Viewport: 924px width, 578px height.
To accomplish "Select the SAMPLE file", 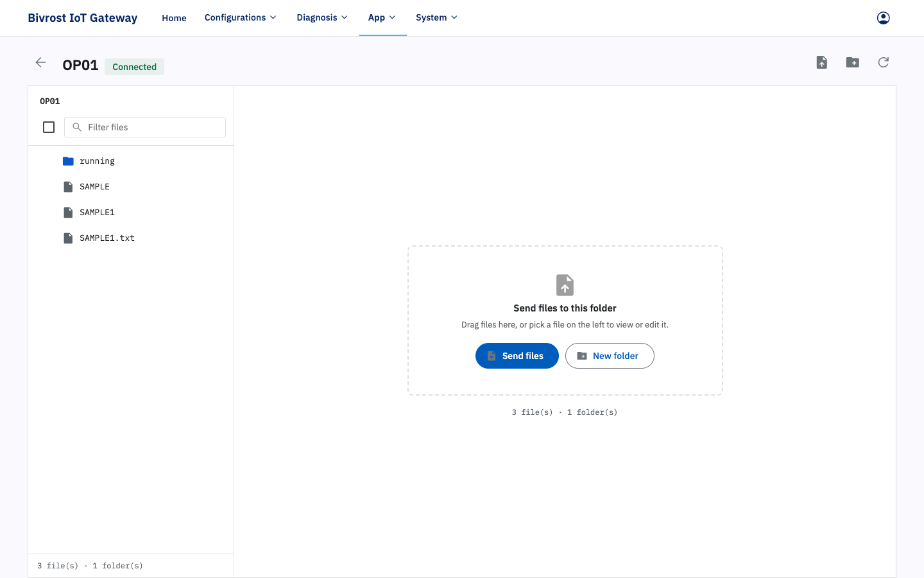I will 131,187.
